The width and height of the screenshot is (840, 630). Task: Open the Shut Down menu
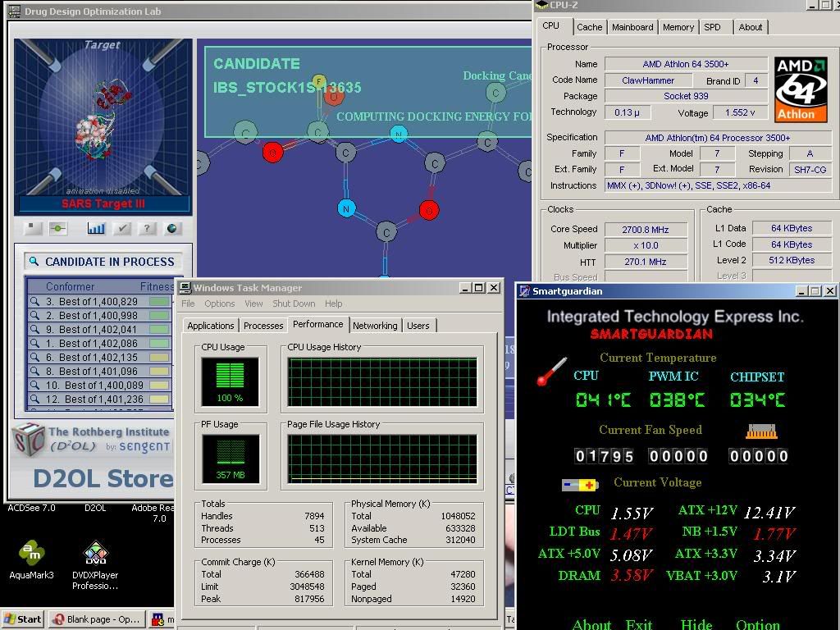[x=293, y=304]
